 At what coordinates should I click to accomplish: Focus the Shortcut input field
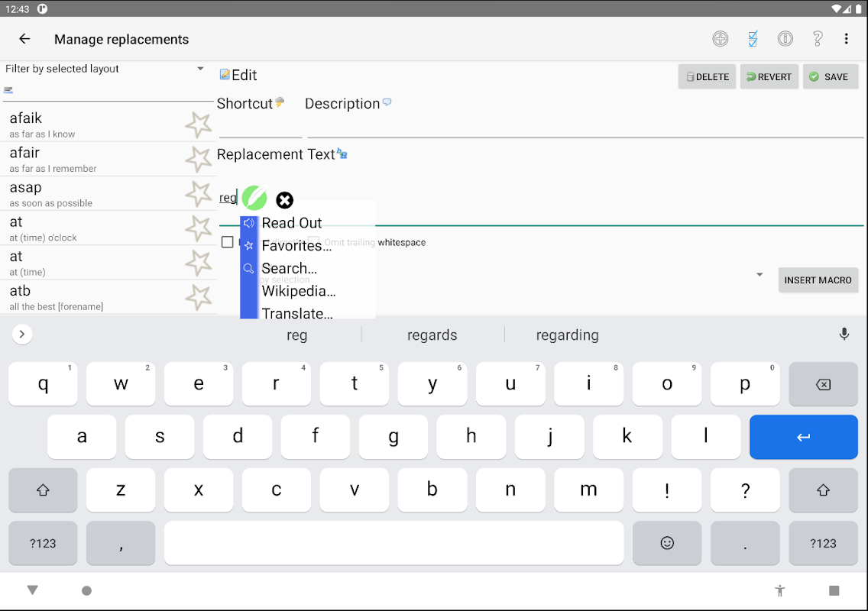click(261, 125)
